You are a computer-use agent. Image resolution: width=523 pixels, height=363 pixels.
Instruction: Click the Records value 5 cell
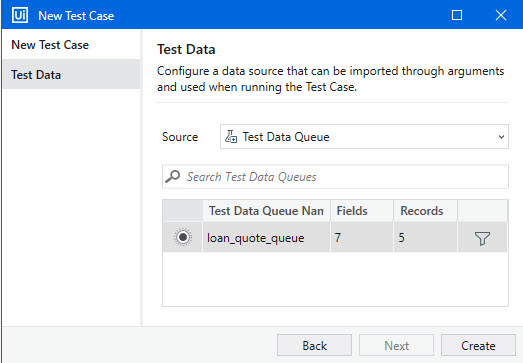click(x=425, y=237)
